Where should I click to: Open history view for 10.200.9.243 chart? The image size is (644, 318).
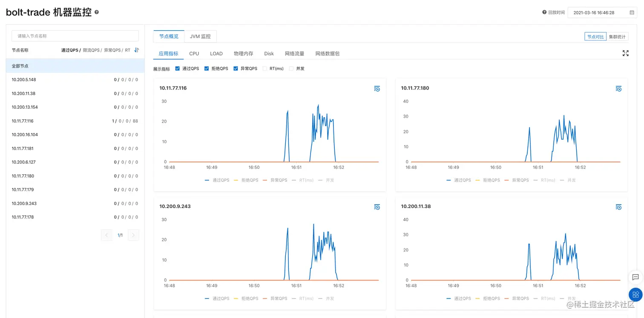click(377, 207)
